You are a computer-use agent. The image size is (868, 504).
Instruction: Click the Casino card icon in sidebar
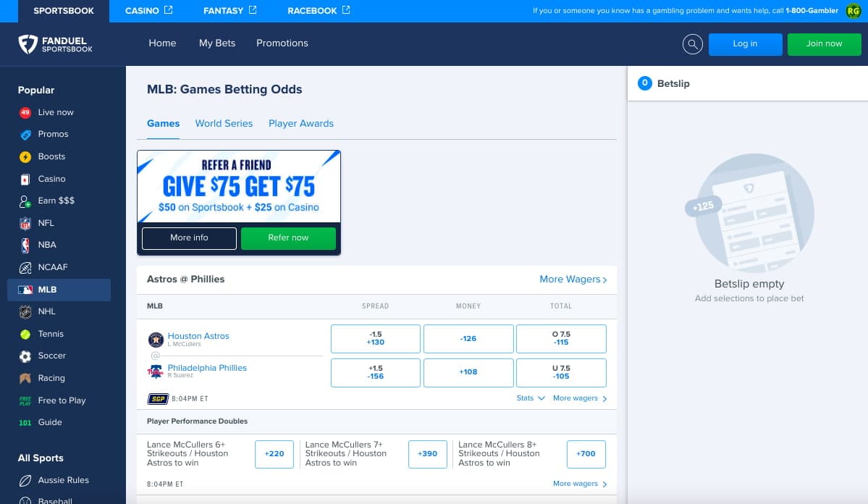[25, 180]
